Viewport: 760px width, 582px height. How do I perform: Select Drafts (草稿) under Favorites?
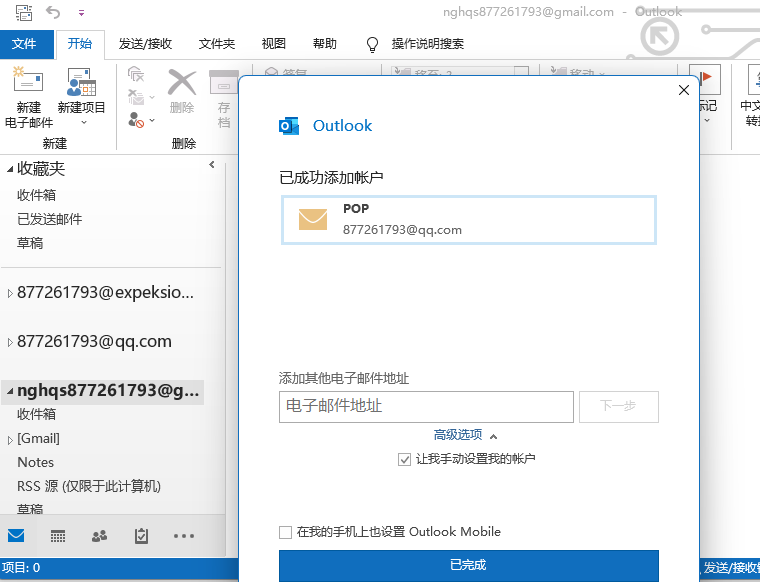(x=30, y=243)
